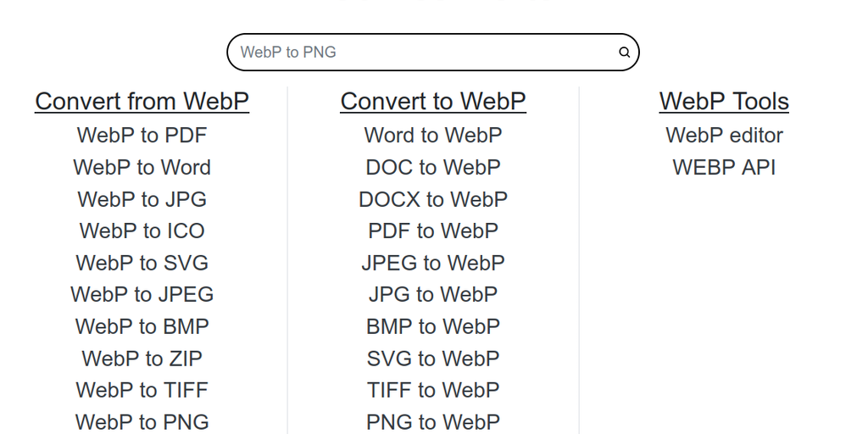Click the search magnifier icon
Image resolution: width=868 pixels, height=434 pixels.
tap(624, 53)
